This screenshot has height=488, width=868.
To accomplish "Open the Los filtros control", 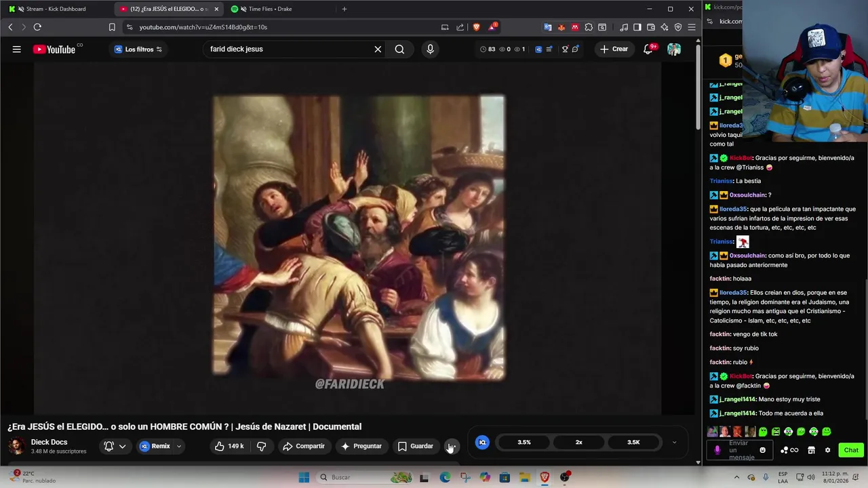I will [x=138, y=49].
